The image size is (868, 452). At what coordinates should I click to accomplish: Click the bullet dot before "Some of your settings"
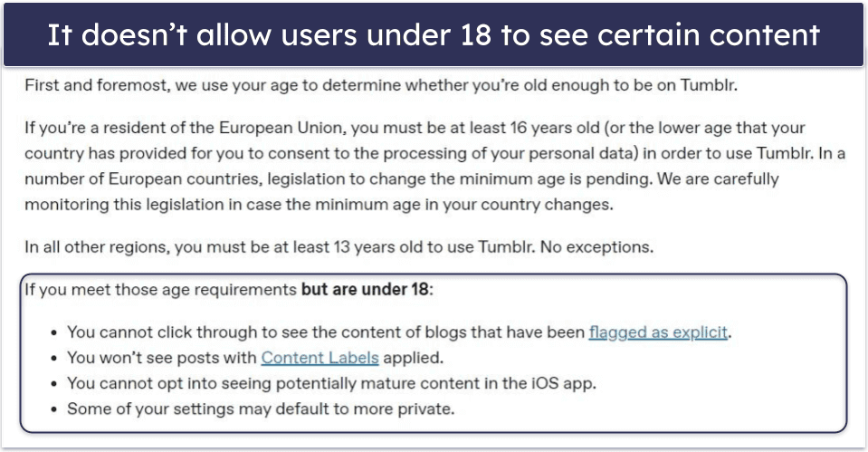tap(56, 409)
